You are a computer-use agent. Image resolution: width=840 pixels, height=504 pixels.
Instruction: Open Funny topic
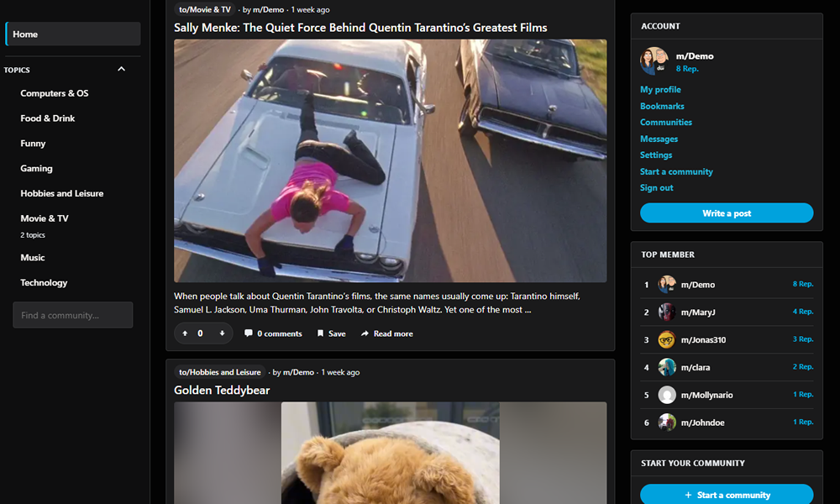33,144
